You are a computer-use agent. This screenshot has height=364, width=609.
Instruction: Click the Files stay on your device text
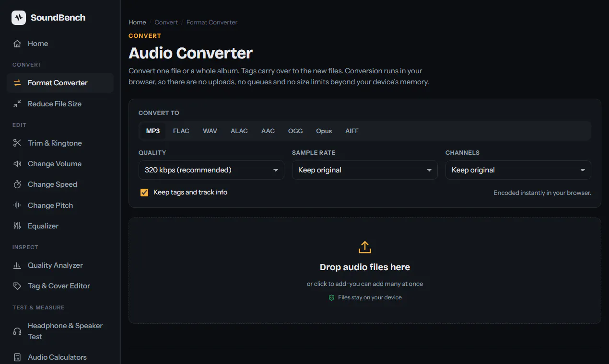[x=370, y=297]
